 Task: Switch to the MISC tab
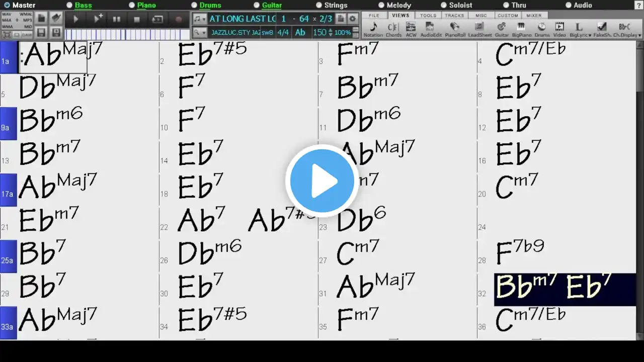coord(481,16)
